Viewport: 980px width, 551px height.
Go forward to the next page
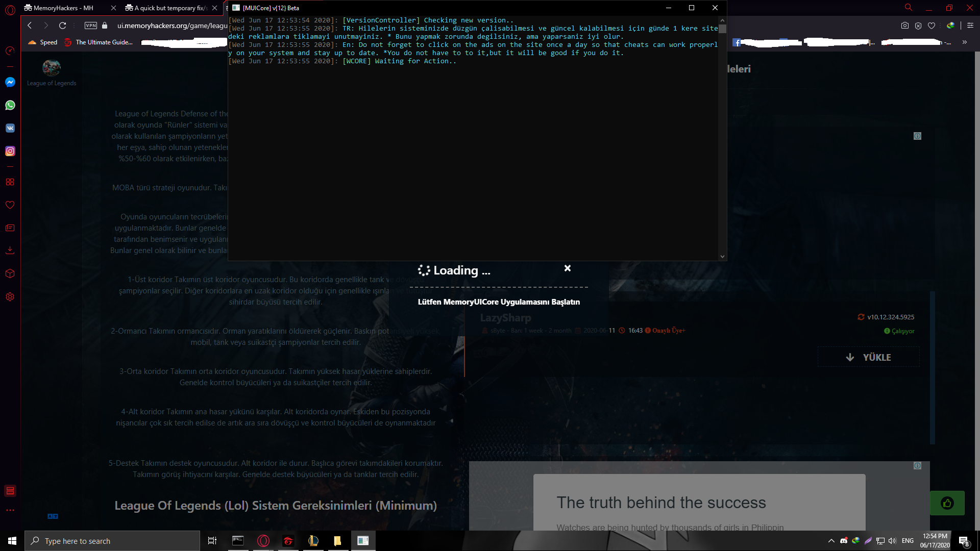(46, 26)
